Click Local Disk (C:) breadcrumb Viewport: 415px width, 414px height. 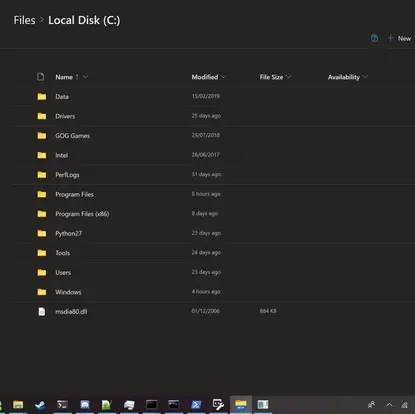(84, 20)
